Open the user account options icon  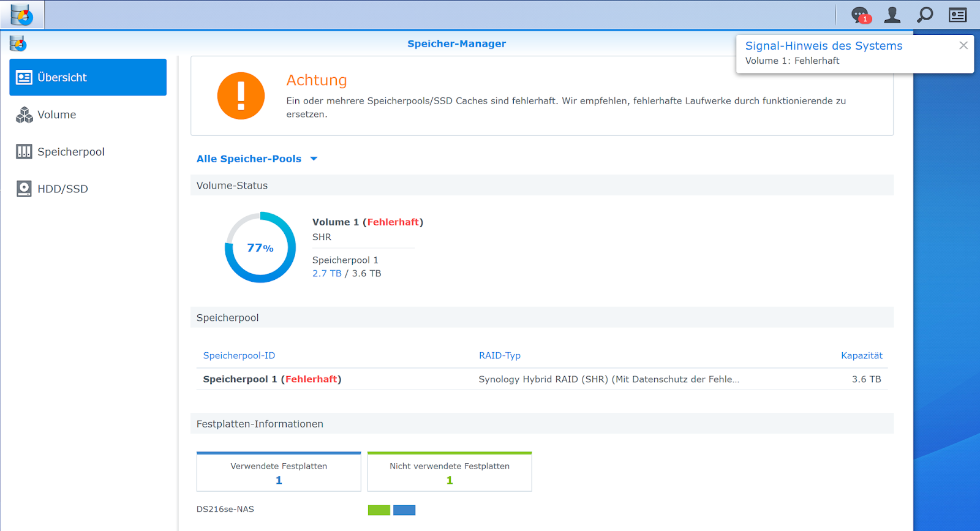892,15
